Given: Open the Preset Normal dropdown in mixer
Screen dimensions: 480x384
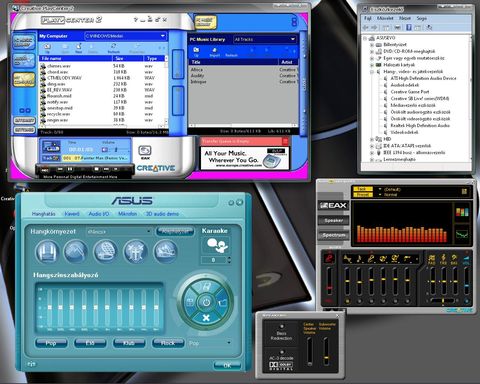Looking at the screenshot, I should 380,195.
